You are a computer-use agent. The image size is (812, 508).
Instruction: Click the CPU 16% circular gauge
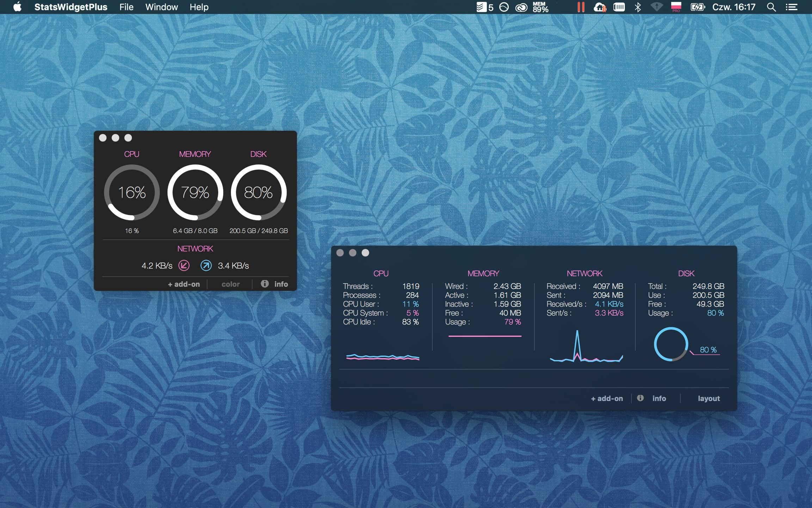tap(132, 193)
